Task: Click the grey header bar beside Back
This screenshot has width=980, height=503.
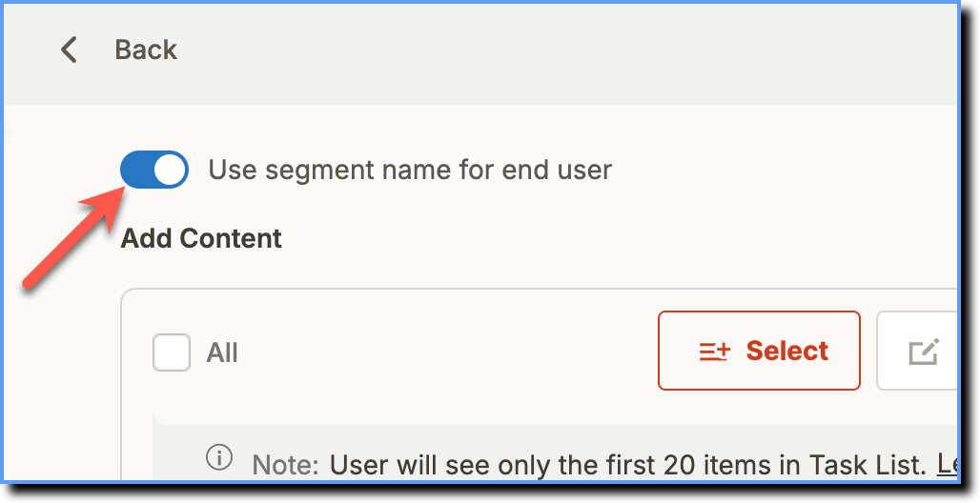Action: (562, 53)
